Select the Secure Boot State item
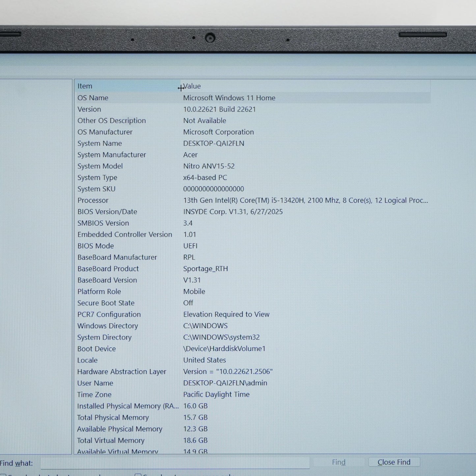This screenshot has width=476, height=476. 106,303
